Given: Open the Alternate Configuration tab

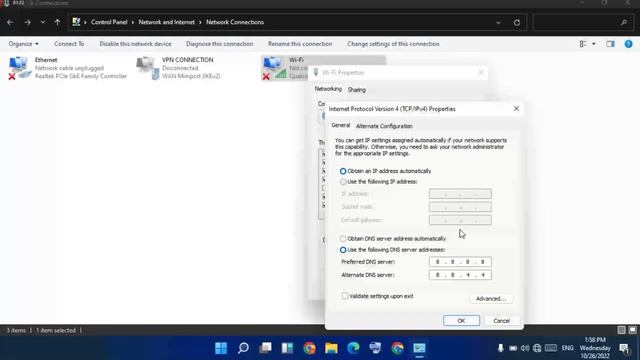Looking at the screenshot, I should [384, 126].
